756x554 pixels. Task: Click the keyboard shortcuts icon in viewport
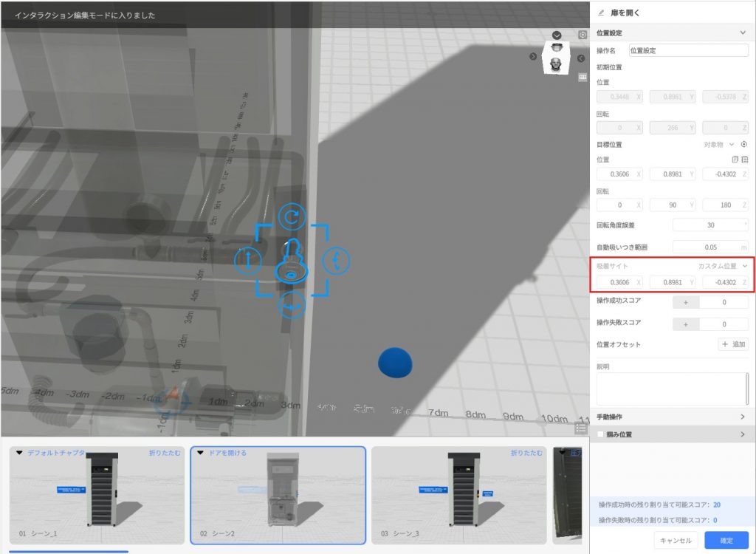[583, 77]
